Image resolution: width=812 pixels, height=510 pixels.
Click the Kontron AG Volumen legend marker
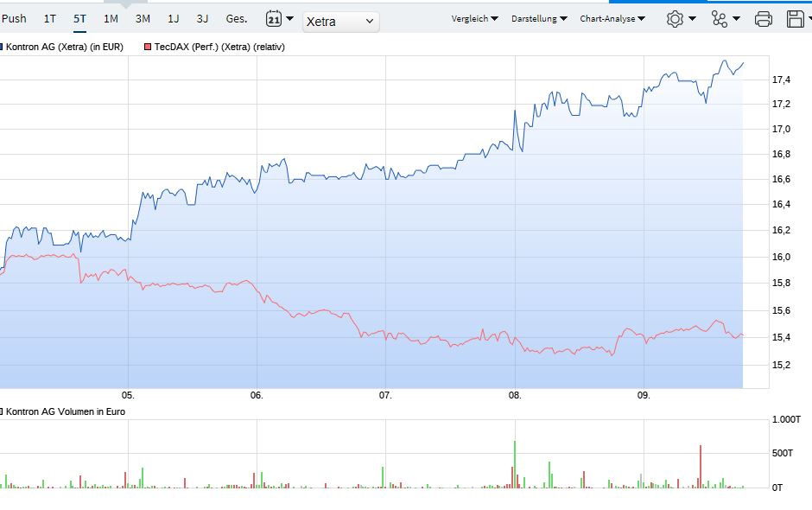pyautogui.click(x=4, y=412)
